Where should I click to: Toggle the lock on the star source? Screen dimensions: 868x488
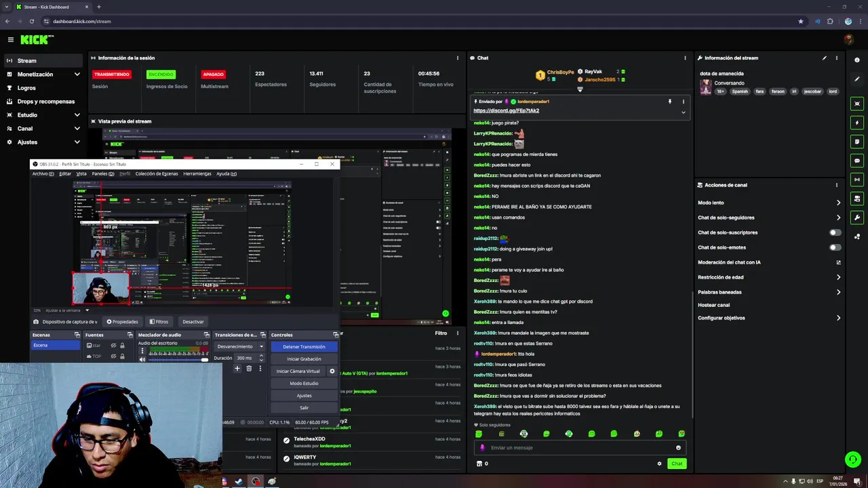point(122,346)
